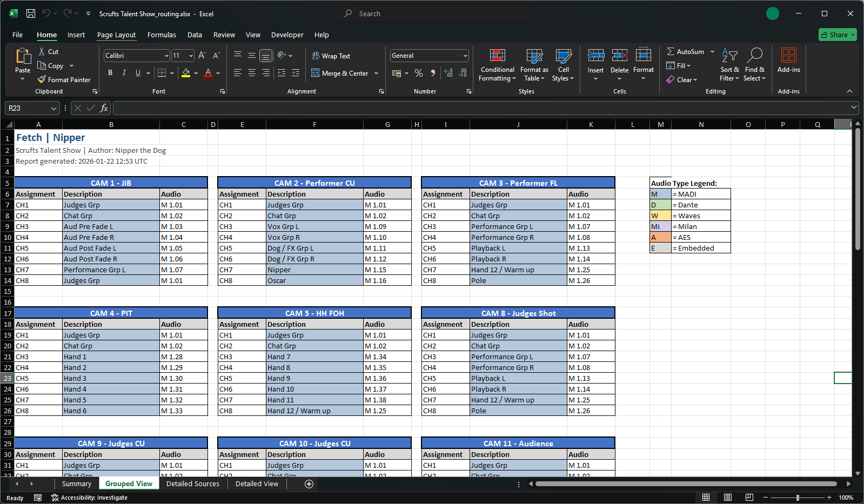Click the Conditional Formatting icon

click(497, 56)
